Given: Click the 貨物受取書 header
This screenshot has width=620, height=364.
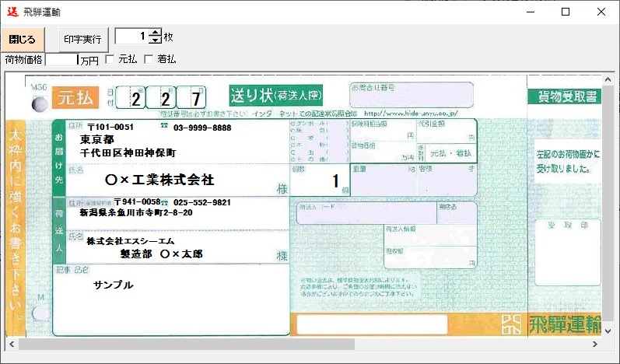Looking at the screenshot, I should point(566,96).
